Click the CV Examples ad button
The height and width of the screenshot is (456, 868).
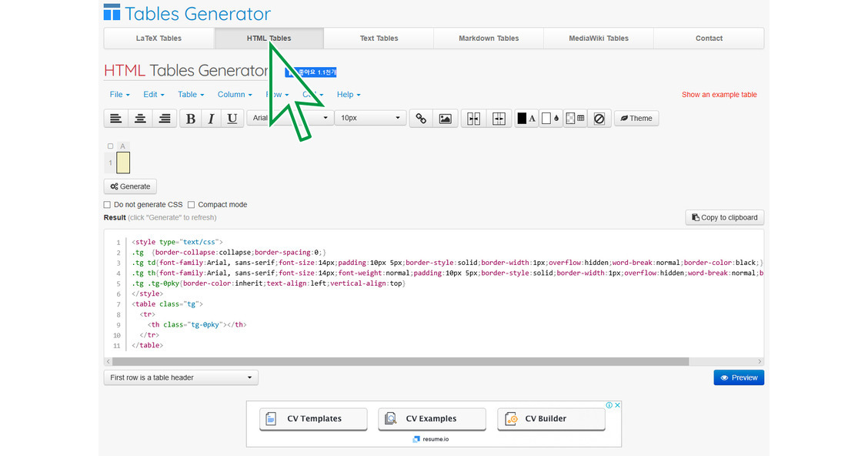pos(432,419)
